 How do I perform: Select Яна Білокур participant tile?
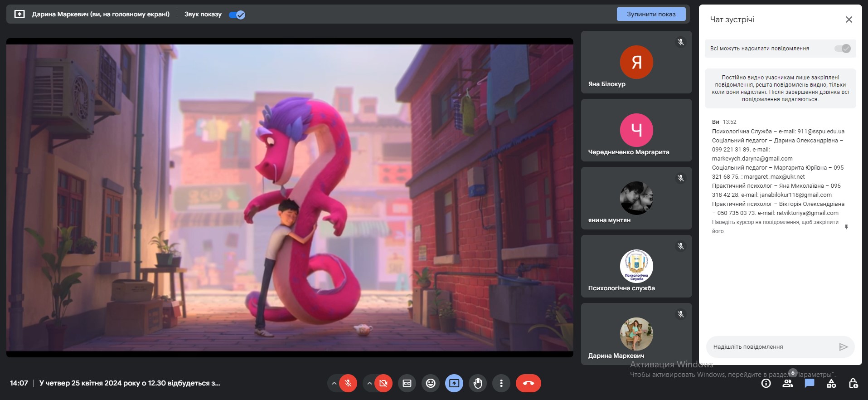click(x=636, y=62)
